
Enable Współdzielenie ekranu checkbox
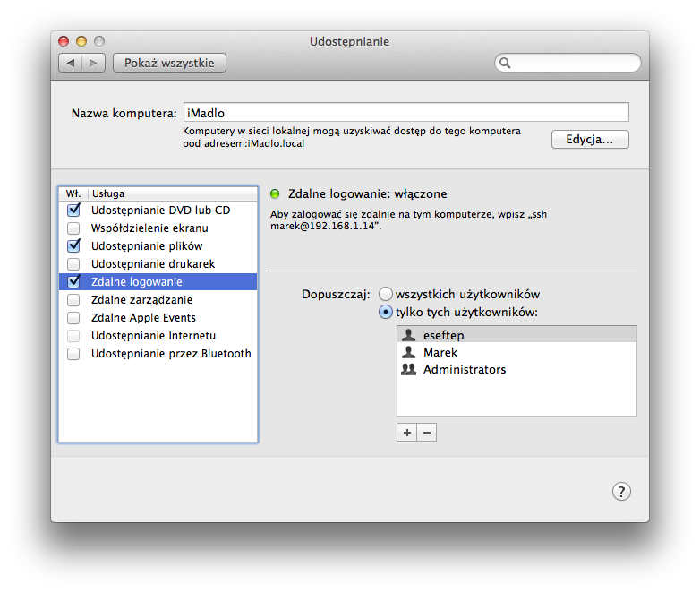click(73, 228)
